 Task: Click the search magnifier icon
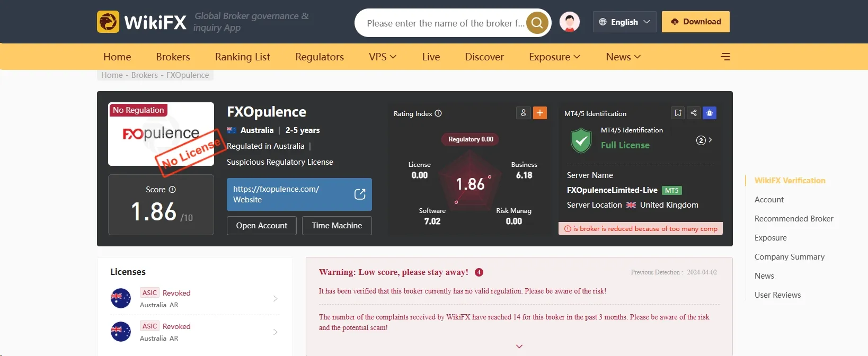[x=537, y=23]
